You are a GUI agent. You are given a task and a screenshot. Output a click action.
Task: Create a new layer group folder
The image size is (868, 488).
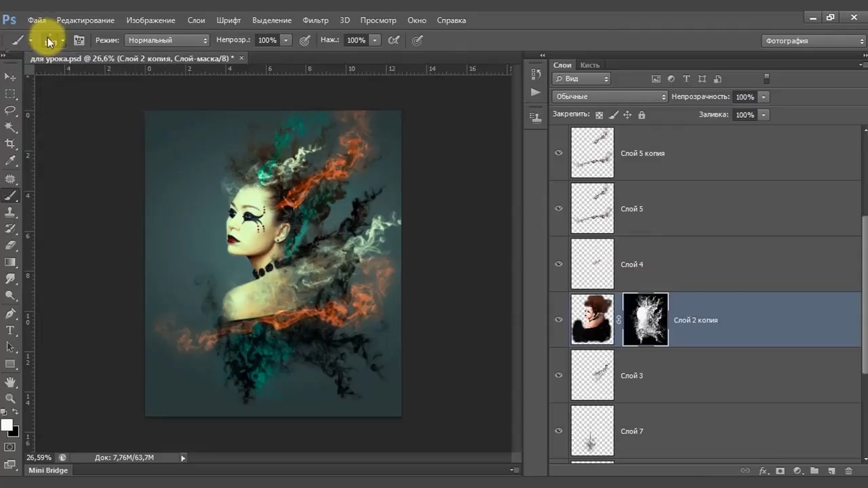(x=814, y=470)
